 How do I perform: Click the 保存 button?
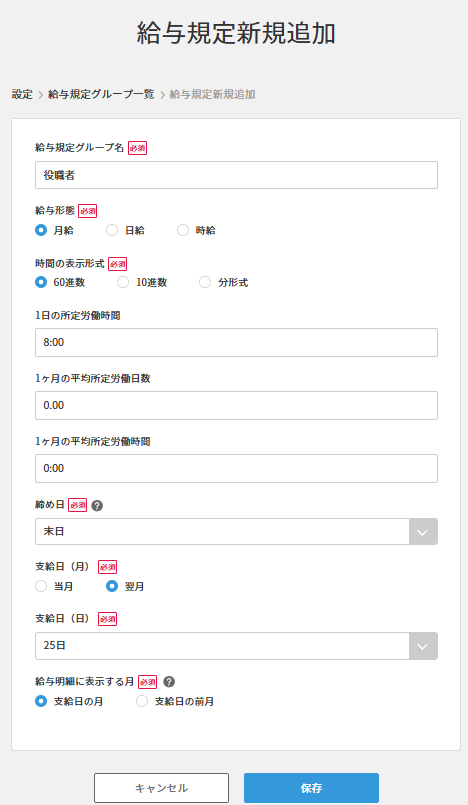point(311,788)
